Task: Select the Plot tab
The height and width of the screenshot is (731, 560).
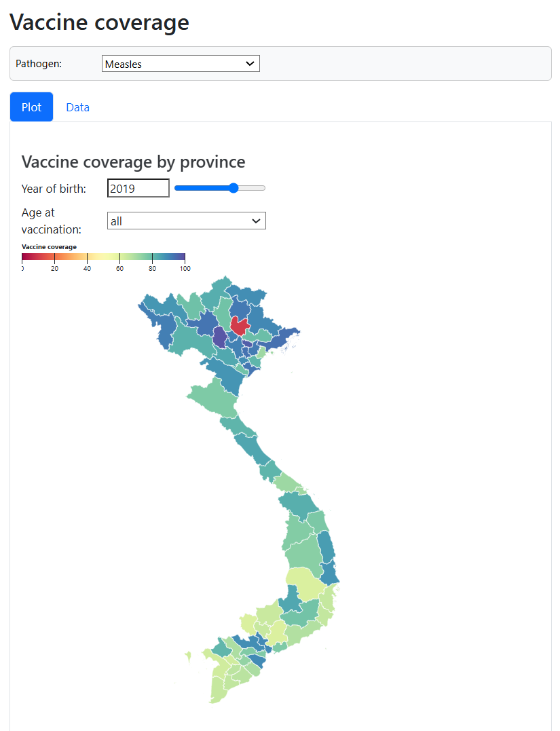Action: point(31,107)
